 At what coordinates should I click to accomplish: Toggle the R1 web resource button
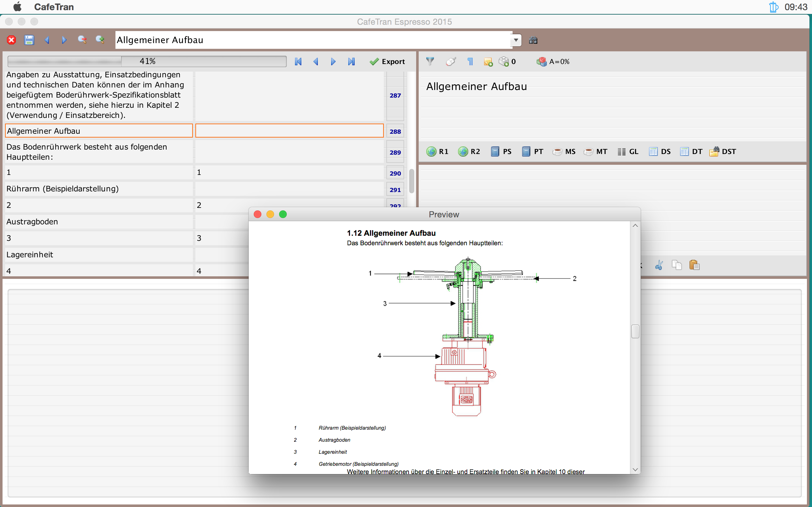click(x=437, y=151)
